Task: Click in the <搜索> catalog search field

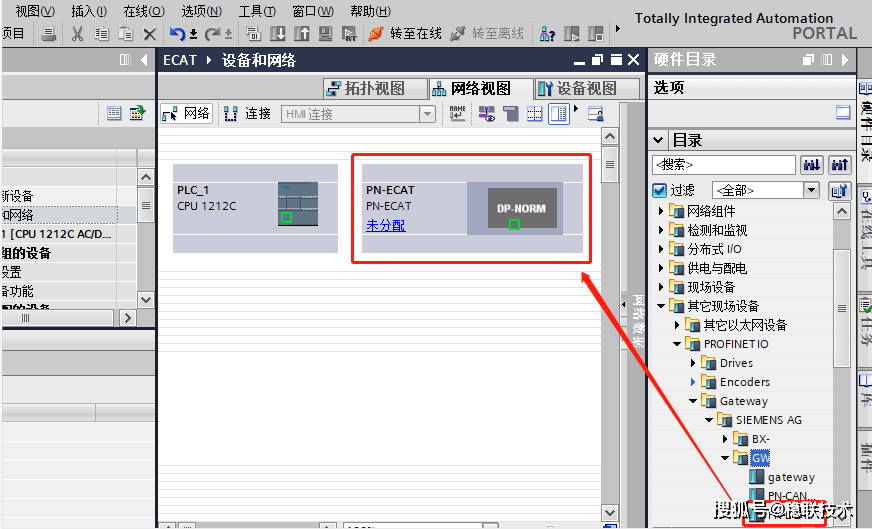Action: point(724,165)
